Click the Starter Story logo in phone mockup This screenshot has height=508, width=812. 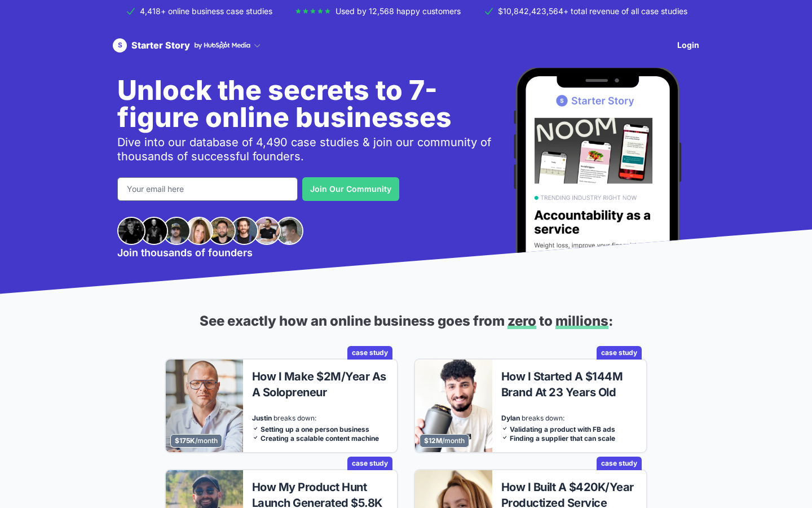click(x=595, y=101)
